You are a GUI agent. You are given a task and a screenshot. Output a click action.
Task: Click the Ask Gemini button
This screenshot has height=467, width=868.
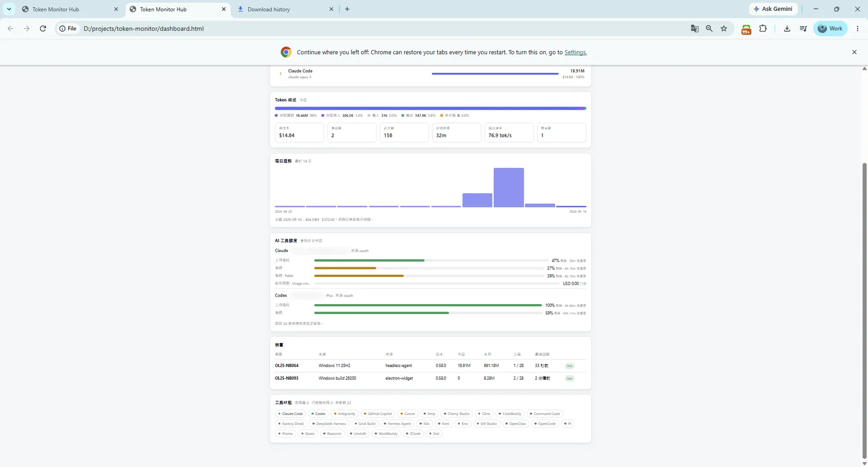point(773,9)
